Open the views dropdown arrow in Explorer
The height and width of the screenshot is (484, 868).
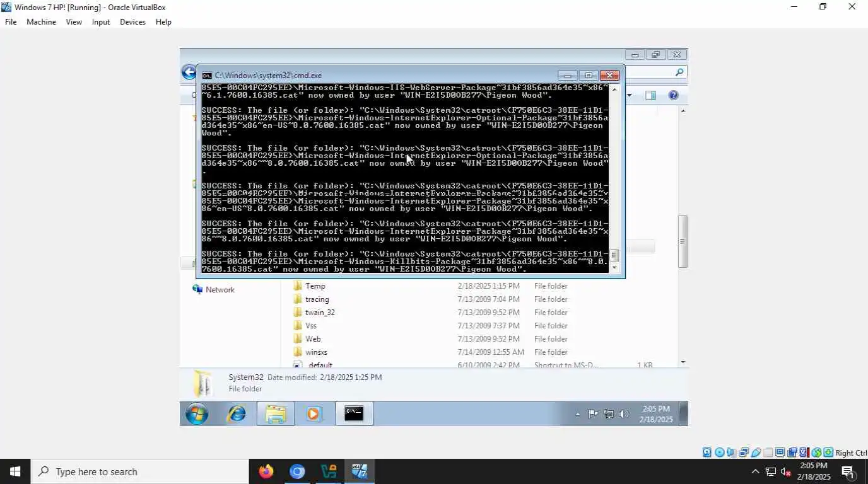pyautogui.click(x=629, y=95)
